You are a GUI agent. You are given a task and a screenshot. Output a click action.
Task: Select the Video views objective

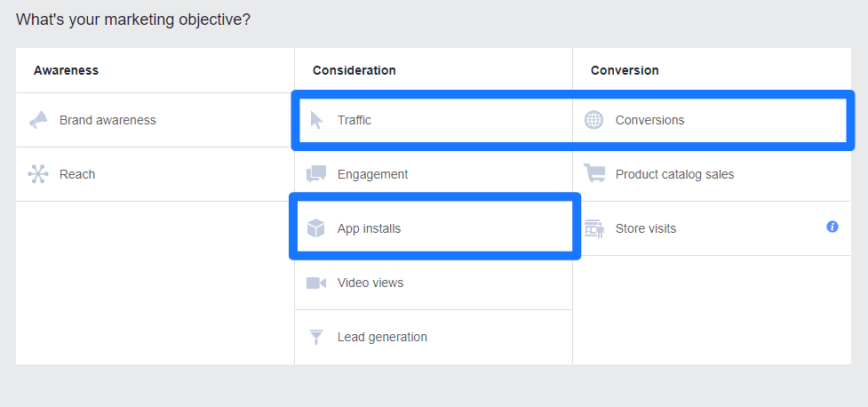click(x=370, y=283)
